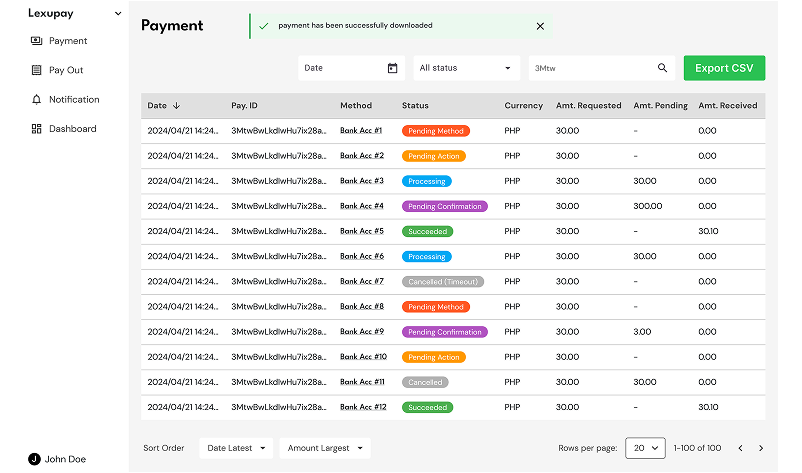802x473 pixels.
Task: Click the calendar icon in Date field
Action: pyautogui.click(x=392, y=68)
